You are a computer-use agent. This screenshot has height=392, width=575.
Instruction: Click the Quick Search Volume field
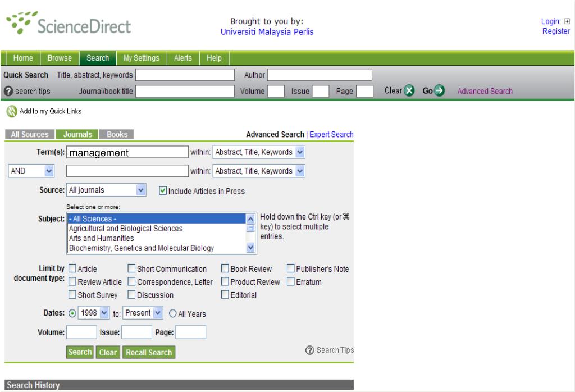[x=276, y=91]
